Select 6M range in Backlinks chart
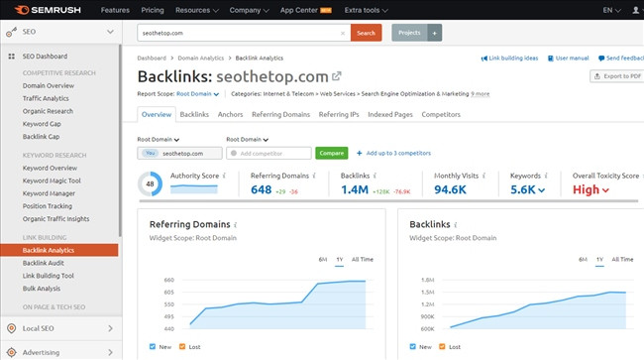This screenshot has height=360, width=644. [x=583, y=259]
